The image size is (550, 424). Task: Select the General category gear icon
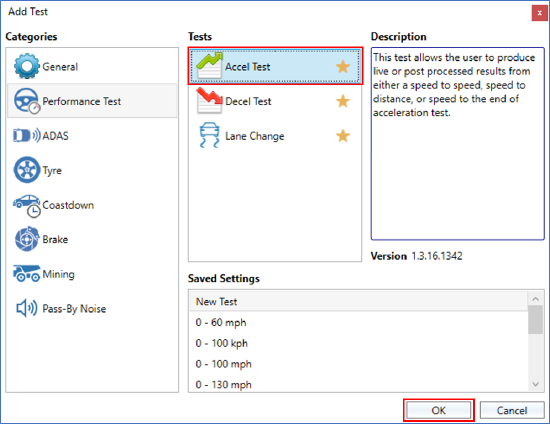27,66
